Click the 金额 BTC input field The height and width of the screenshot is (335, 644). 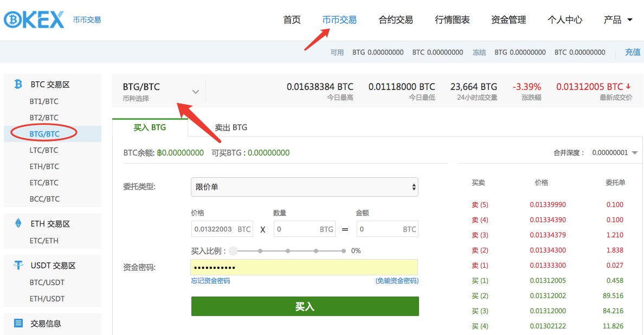387,229
